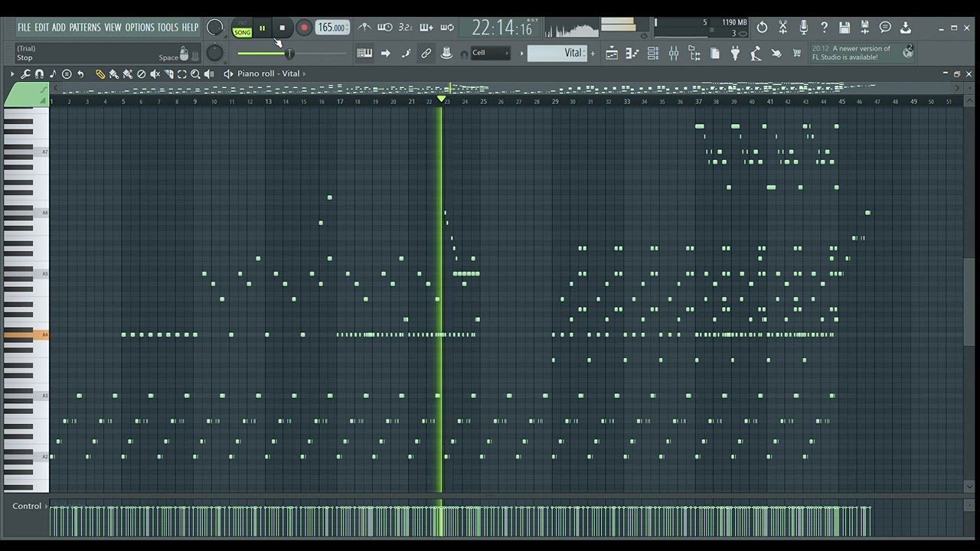Open the Piano roll toolbar icon
Viewport: 980px width, 551px height.
632,53
